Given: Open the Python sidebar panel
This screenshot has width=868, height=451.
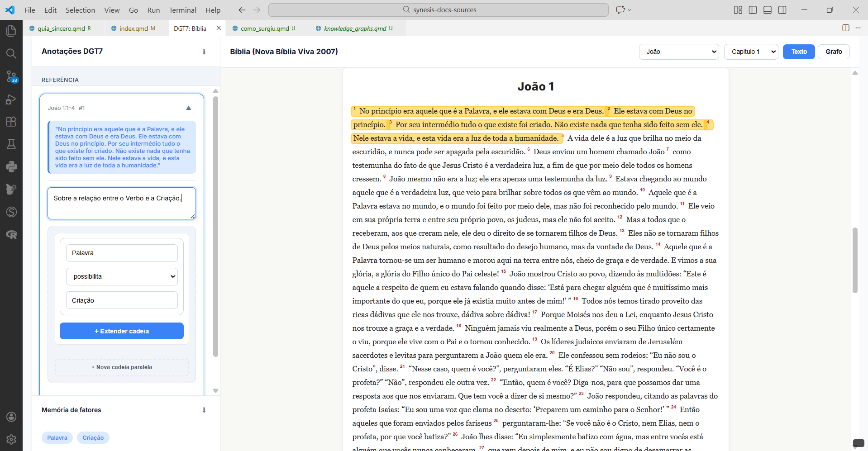Looking at the screenshot, I should 11,167.
